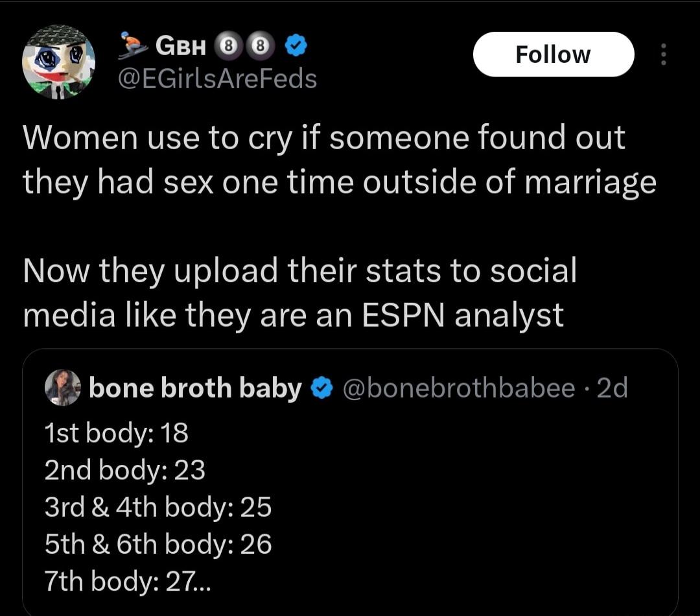
Task: Select the "5th & 6th body: 26" line
Action: 158,545
